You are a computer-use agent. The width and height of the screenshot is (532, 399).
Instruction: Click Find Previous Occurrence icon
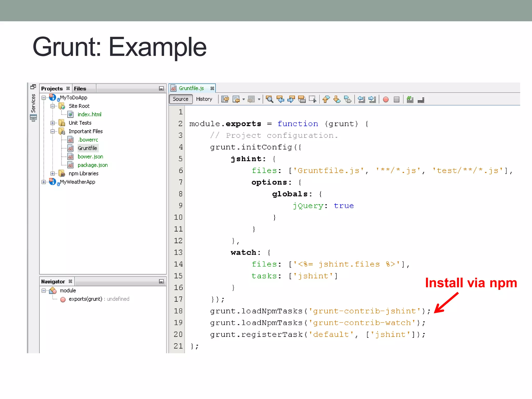point(280,99)
